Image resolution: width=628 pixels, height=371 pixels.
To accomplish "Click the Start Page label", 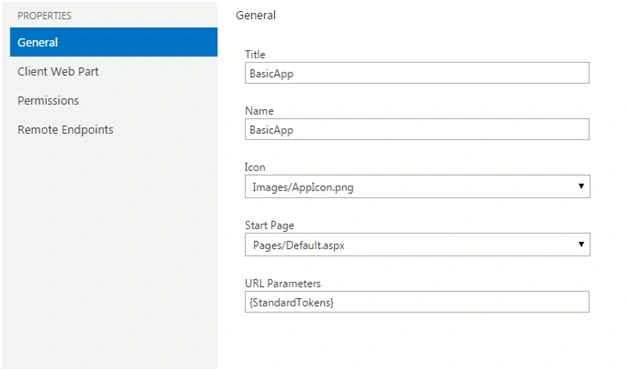I will pyautogui.click(x=270, y=226).
